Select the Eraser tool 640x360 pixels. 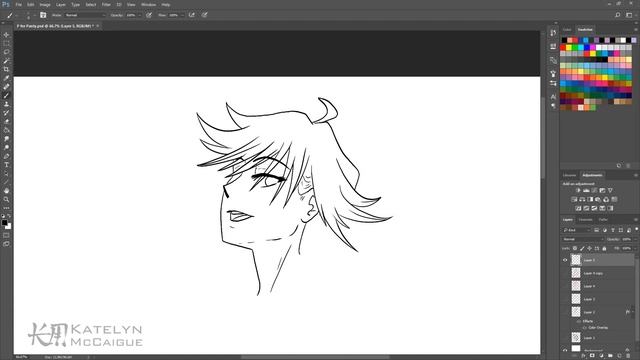[6, 122]
